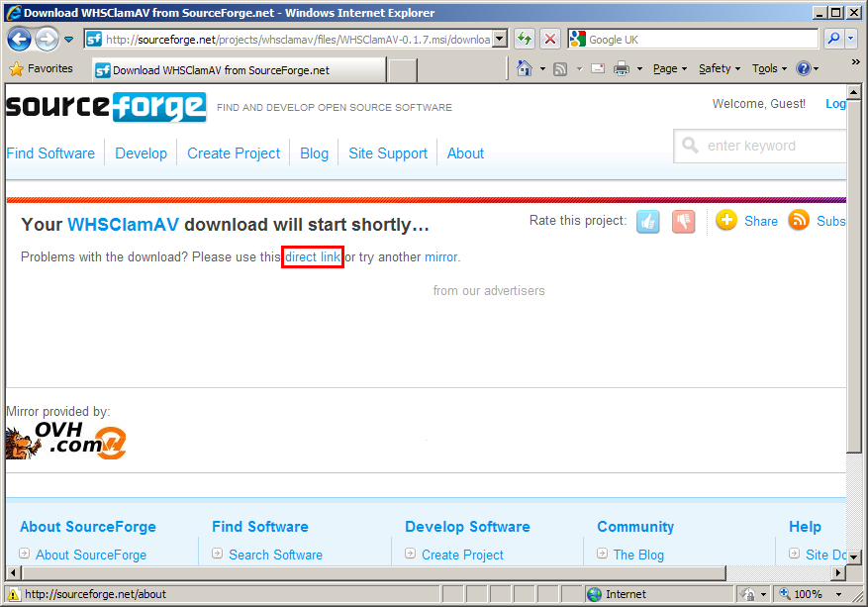This screenshot has width=868, height=607.
Task: Expand the address bar URL dropdown
Action: 500,40
